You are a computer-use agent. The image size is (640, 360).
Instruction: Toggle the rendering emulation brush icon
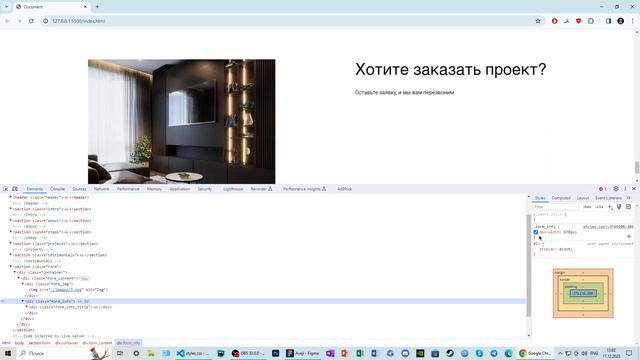pyautogui.click(x=619, y=207)
